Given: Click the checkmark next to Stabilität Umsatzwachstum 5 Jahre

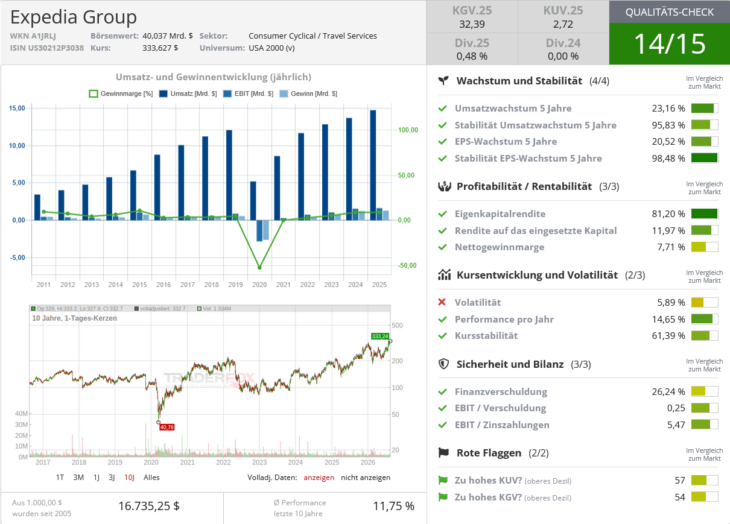Looking at the screenshot, I should click(442, 125).
